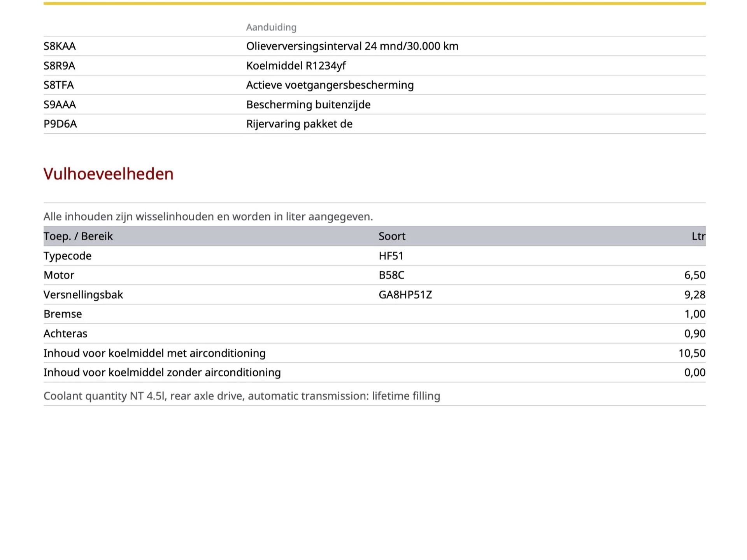Select Rijervaring pakket de text
This screenshot has width=747, height=560.
point(299,124)
